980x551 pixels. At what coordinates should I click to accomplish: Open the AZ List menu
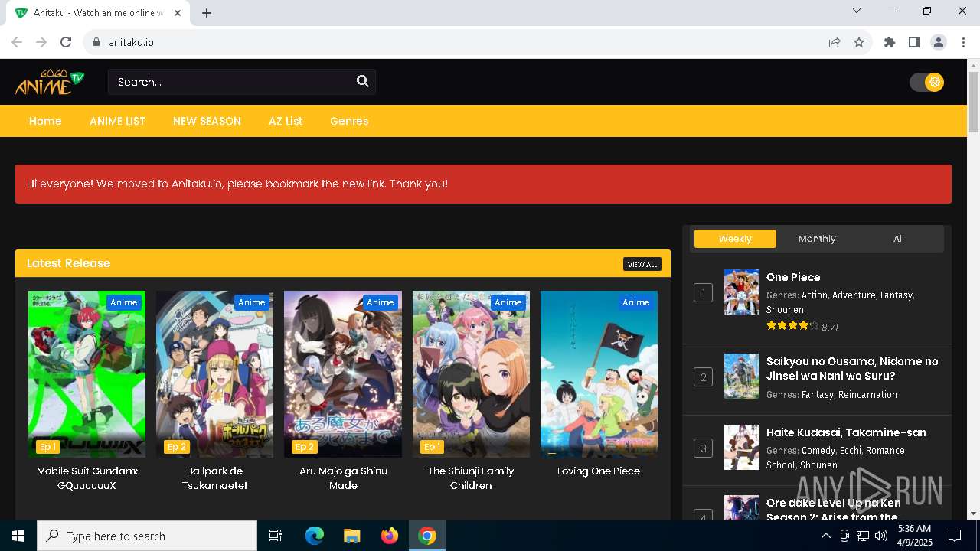coord(286,121)
